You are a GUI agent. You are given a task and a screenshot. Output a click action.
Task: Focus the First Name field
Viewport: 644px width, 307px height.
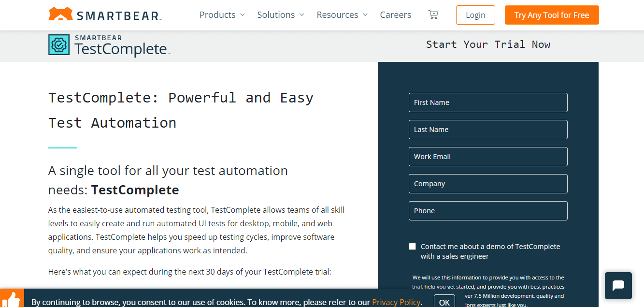click(x=488, y=102)
